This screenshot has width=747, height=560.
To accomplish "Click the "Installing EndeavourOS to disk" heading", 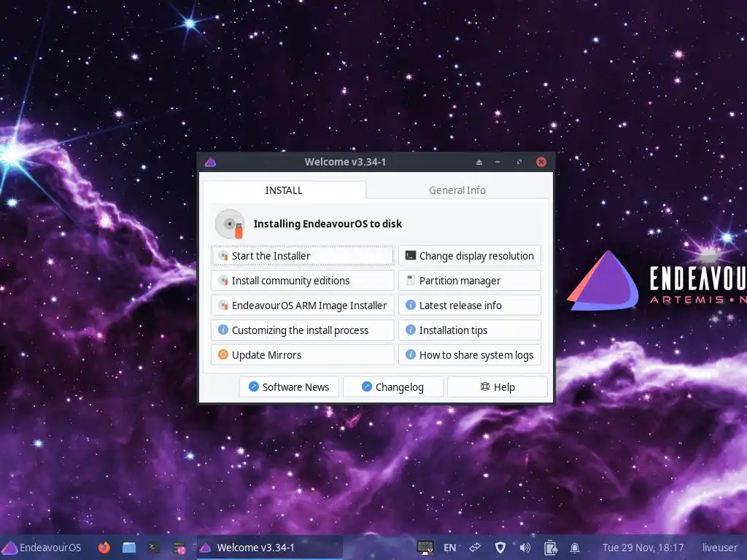I will tap(328, 224).
